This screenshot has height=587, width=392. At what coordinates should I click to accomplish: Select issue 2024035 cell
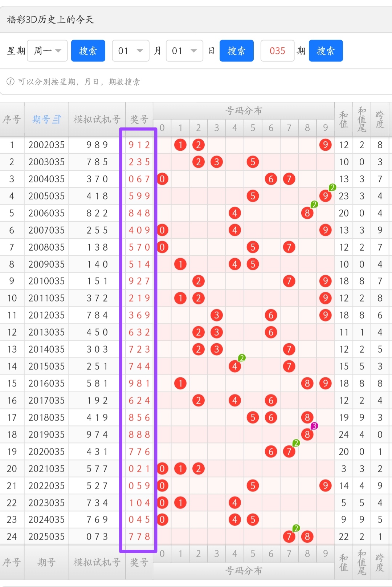46,520
